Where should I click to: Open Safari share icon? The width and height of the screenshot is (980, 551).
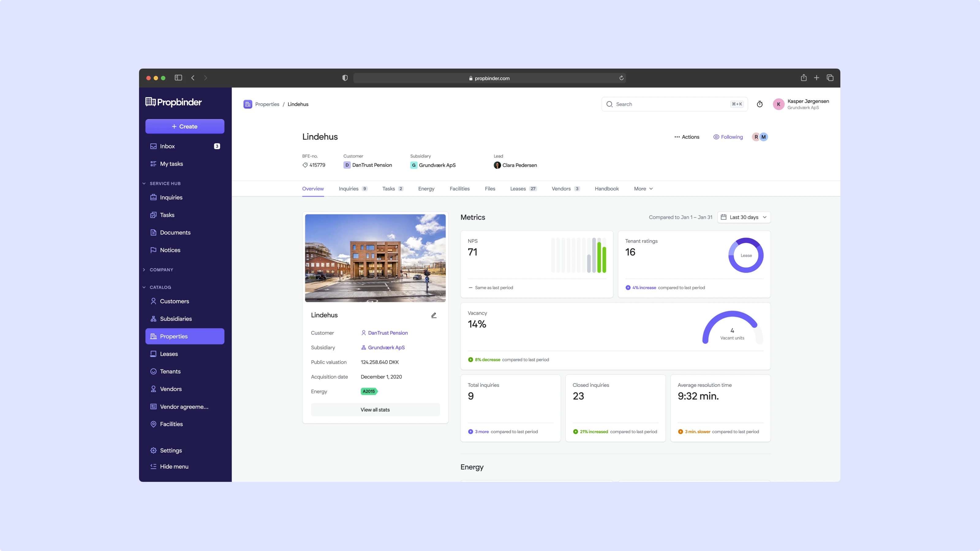pyautogui.click(x=804, y=78)
